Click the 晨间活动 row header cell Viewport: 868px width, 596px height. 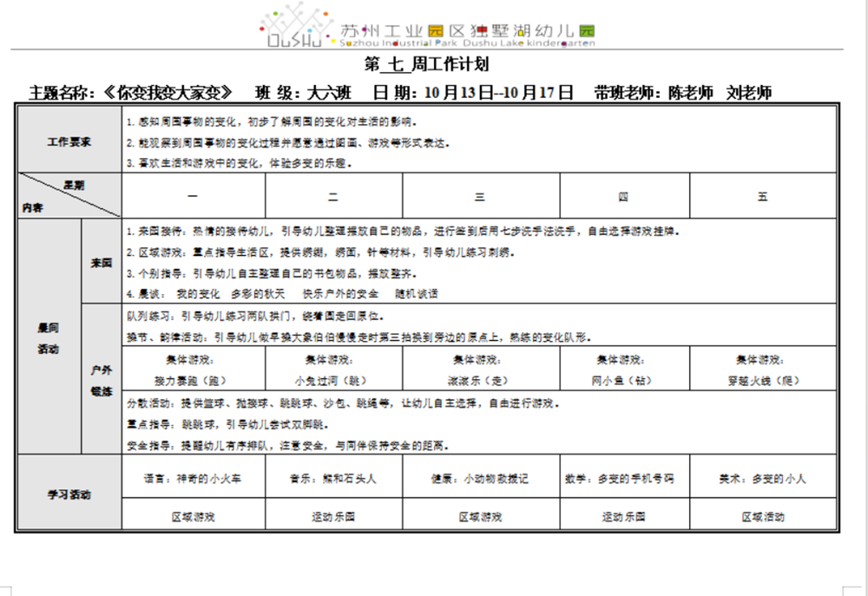pyautogui.click(x=49, y=337)
